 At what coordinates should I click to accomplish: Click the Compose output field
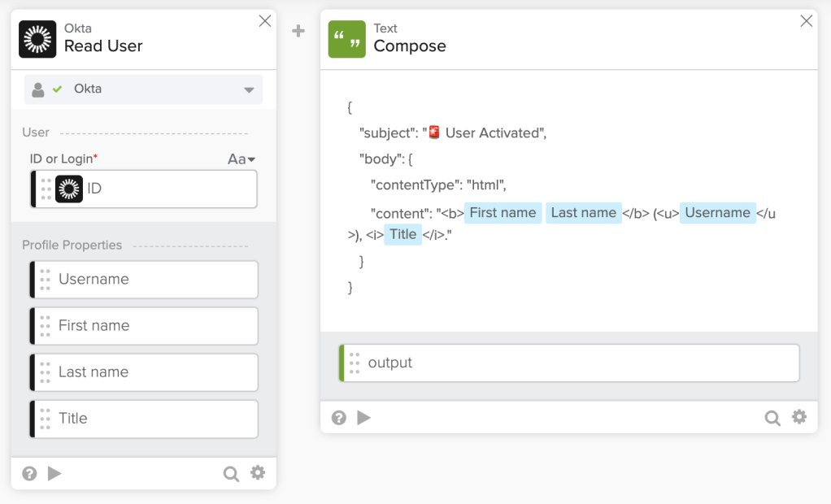pyautogui.click(x=569, y=363)
